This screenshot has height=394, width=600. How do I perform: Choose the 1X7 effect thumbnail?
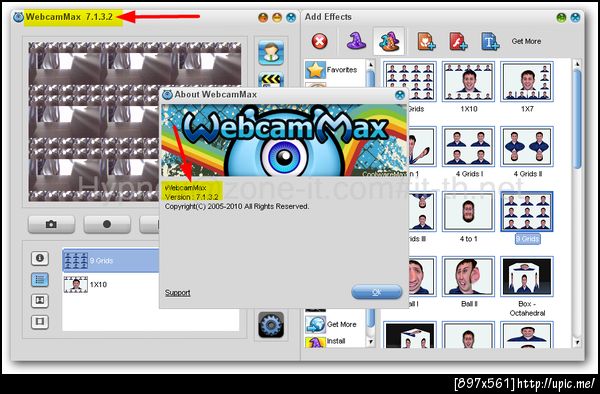[x=527, y=82]
